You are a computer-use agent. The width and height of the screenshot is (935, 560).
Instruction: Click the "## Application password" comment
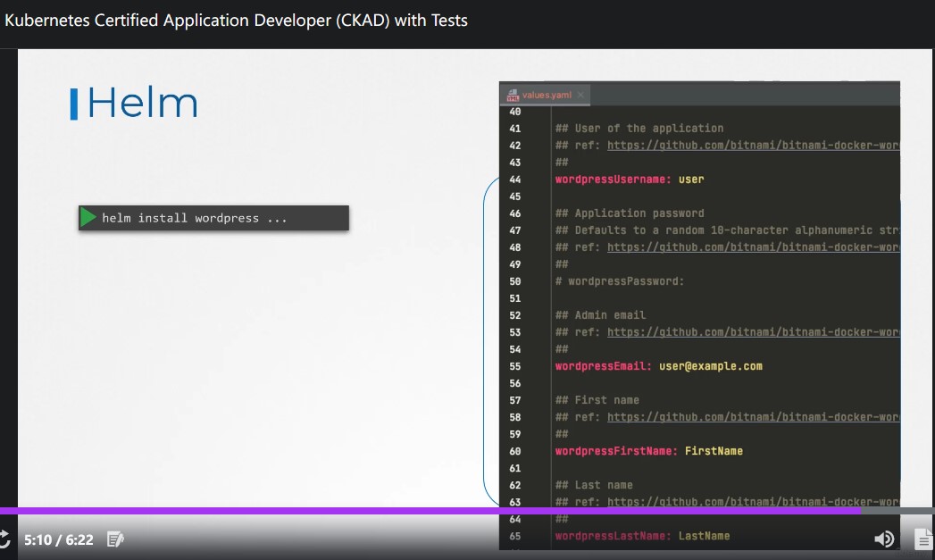click(630, 213)
